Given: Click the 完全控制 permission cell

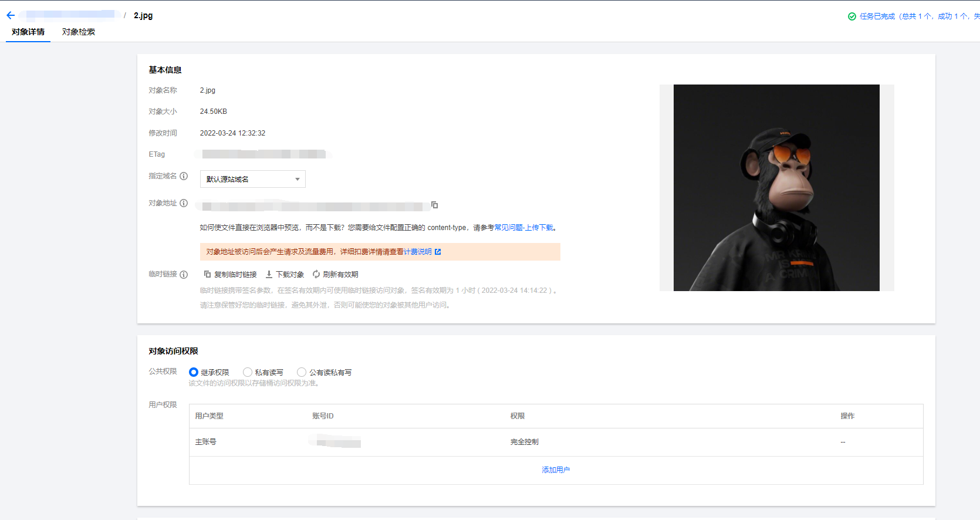Looking at the screenshot, I should point(525,442).
